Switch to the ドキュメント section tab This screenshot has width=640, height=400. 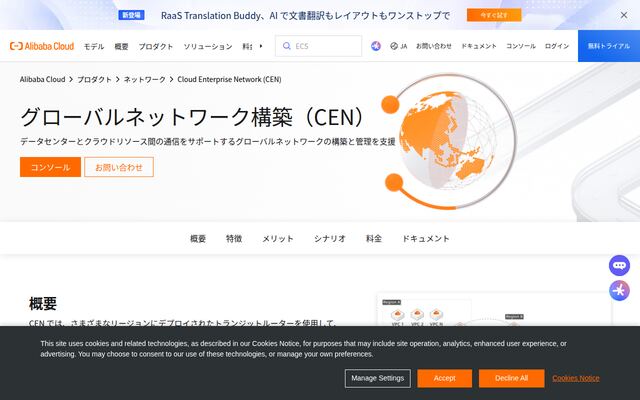click(426, 239)
